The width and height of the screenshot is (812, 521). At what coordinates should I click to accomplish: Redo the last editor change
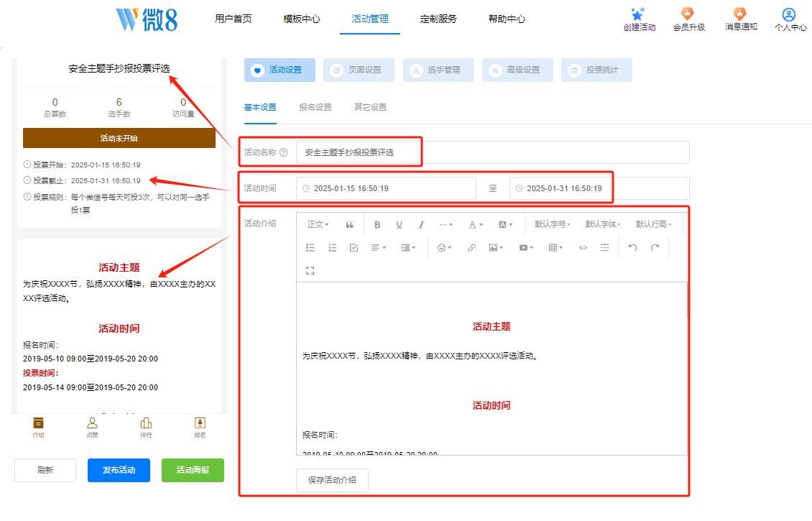[655, 247]
